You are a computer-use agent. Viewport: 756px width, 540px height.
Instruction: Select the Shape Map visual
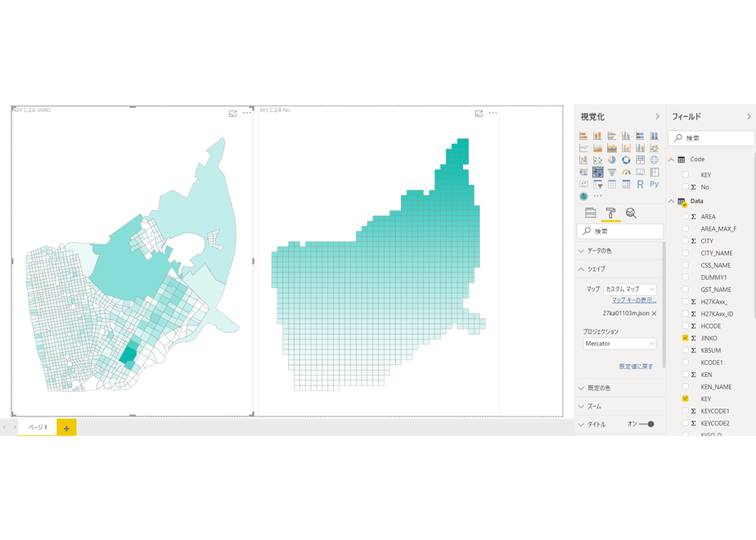tap(597, 172)
